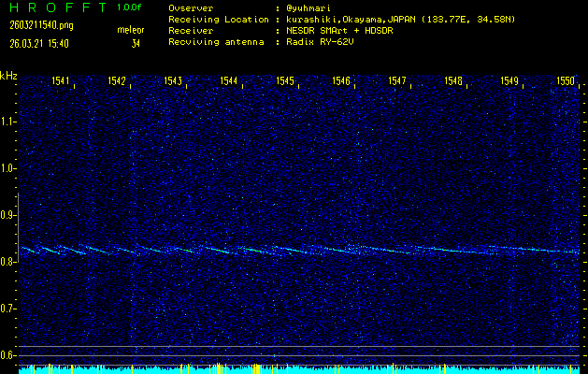Select the 1545 time marker
588x374 pixels.
point(285,81)
